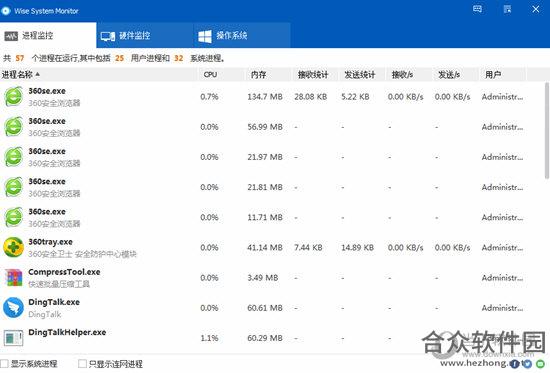
Task: Click the 0.7% CPU value
Action: 209,97
